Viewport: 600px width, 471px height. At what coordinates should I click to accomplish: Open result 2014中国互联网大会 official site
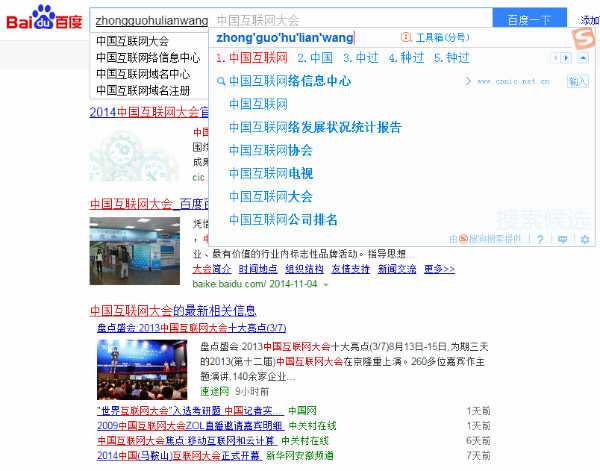[x=149, y=112]
